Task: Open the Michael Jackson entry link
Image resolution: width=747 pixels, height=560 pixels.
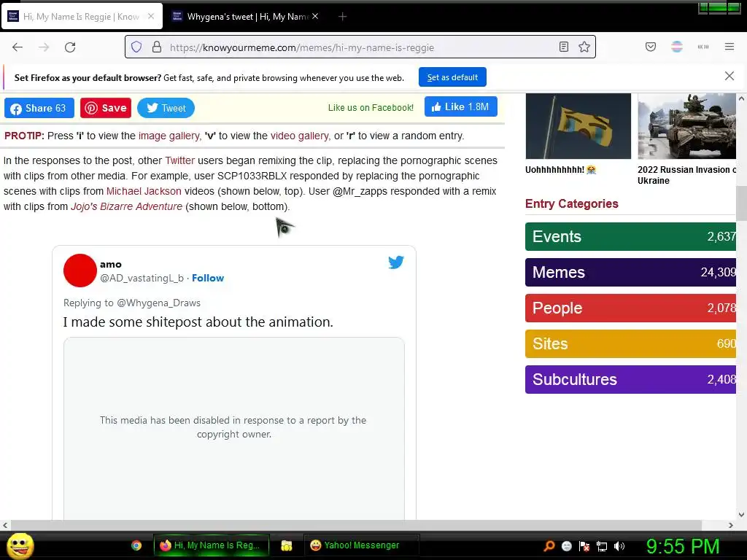Action: [x=144, y=191]
